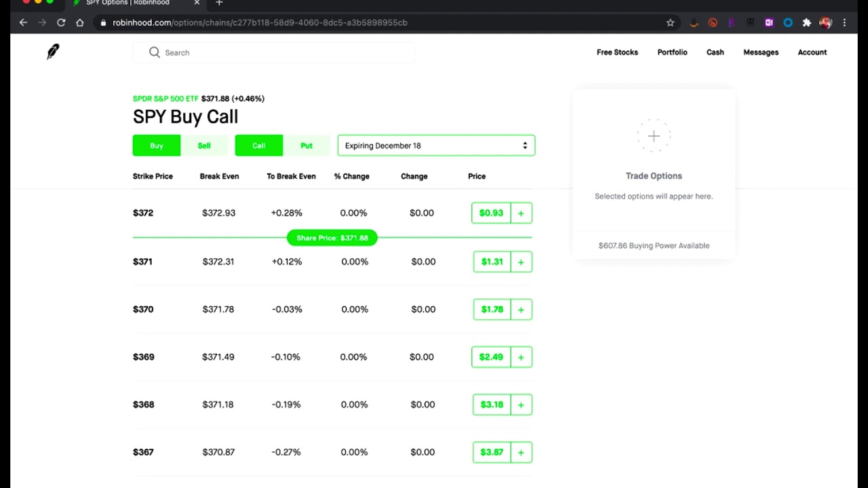Click the Strike Price column header
Viewport: 868px width, 488px height.
153,176
